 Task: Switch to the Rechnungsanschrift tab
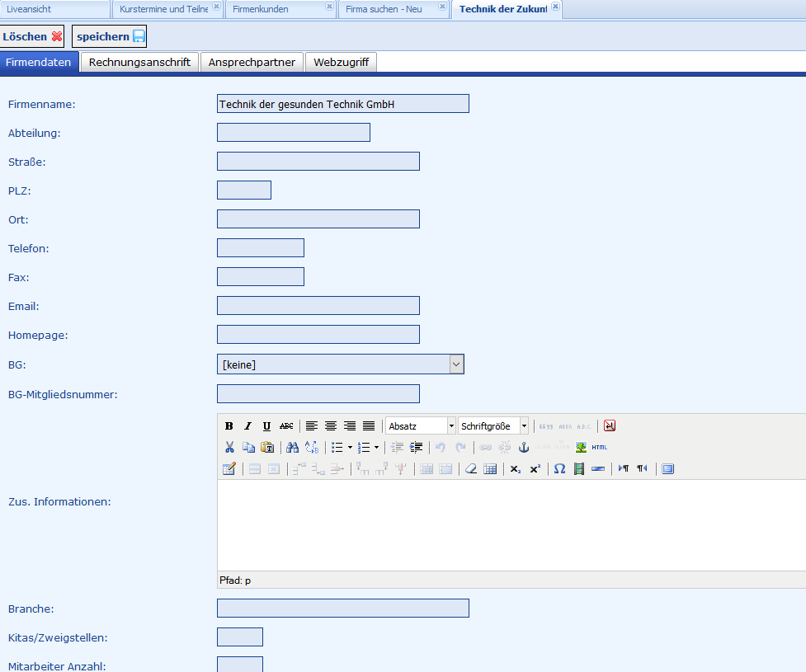point(139,63)
